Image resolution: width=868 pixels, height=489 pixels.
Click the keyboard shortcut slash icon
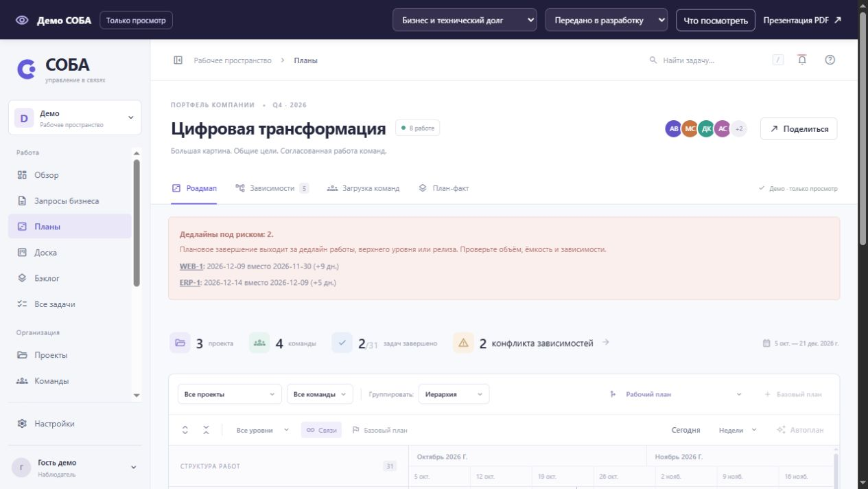(x=778, y=60)
